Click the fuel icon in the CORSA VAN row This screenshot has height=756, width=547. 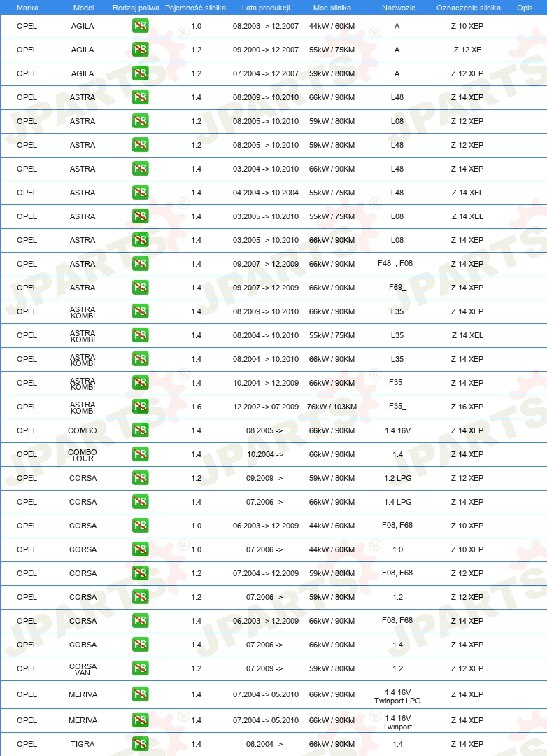140,668
